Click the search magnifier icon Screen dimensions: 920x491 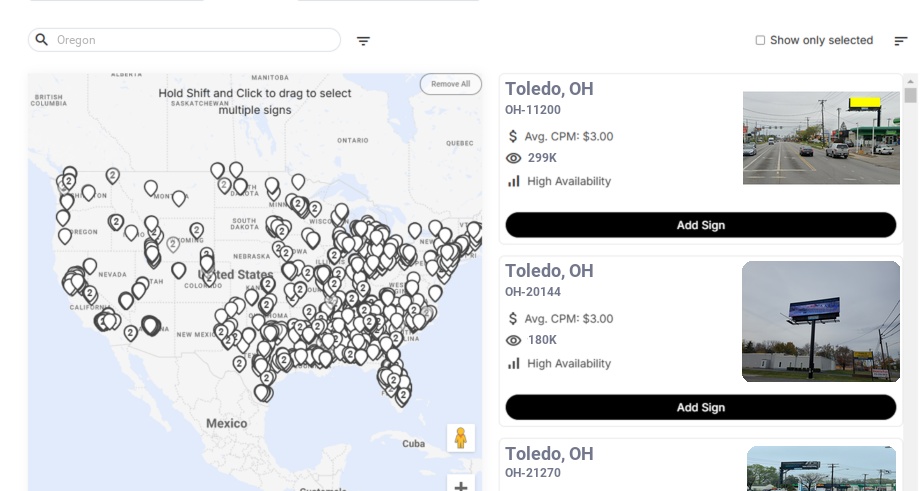coord(42,40)
